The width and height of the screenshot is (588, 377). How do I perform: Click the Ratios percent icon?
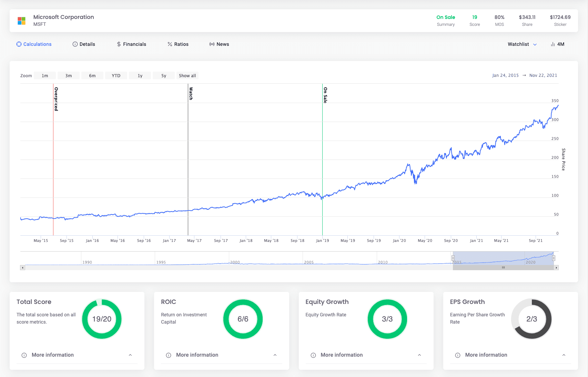coord(170,44)
